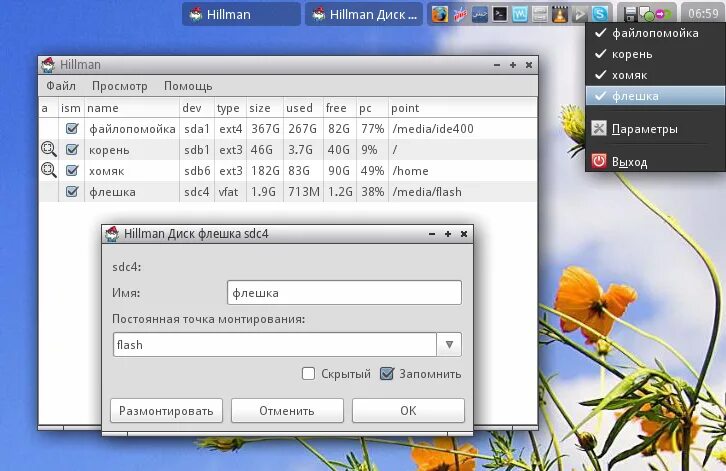Click the blue Arabic-script launcher icon
726x471 pixels.
[x=480, y=14]
